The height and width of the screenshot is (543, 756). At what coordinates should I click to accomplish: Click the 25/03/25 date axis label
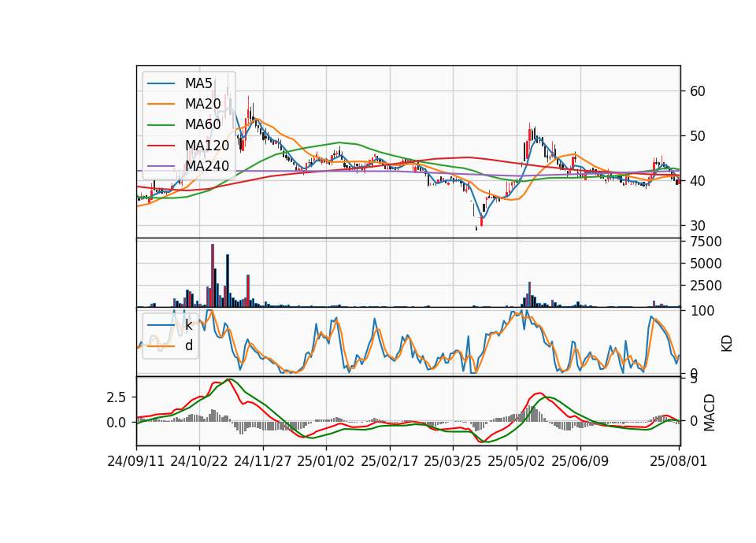[x=453, y=461]
